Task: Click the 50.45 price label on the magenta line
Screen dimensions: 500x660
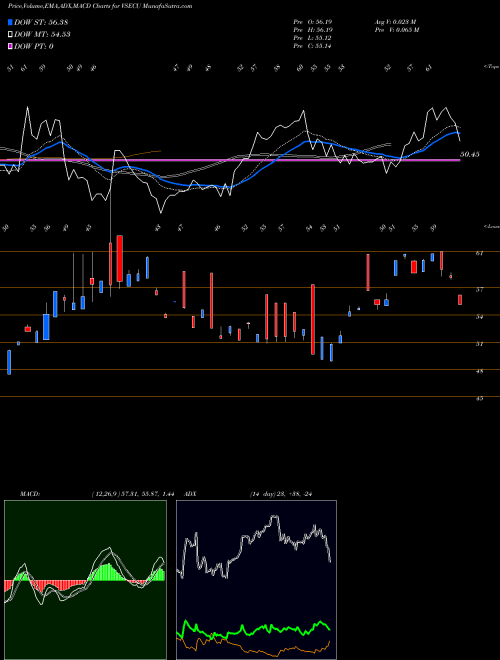Action: pyautogui.click(x=470, y=154)
